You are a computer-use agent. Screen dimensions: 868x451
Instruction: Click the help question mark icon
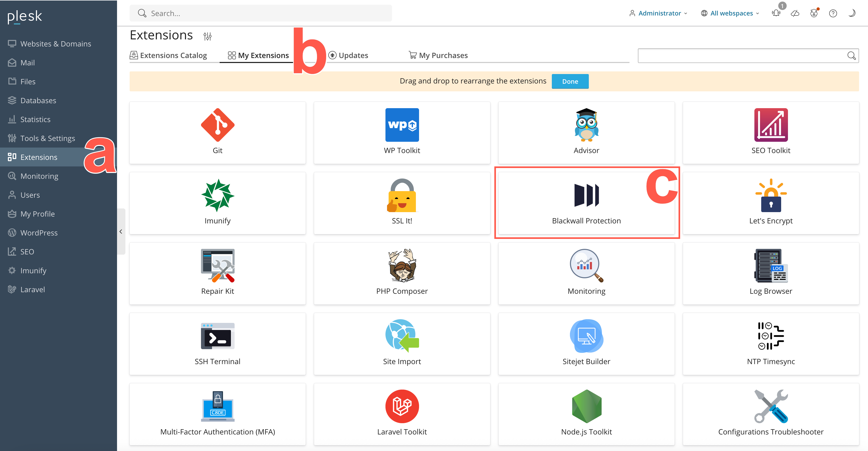pos(833,13)
